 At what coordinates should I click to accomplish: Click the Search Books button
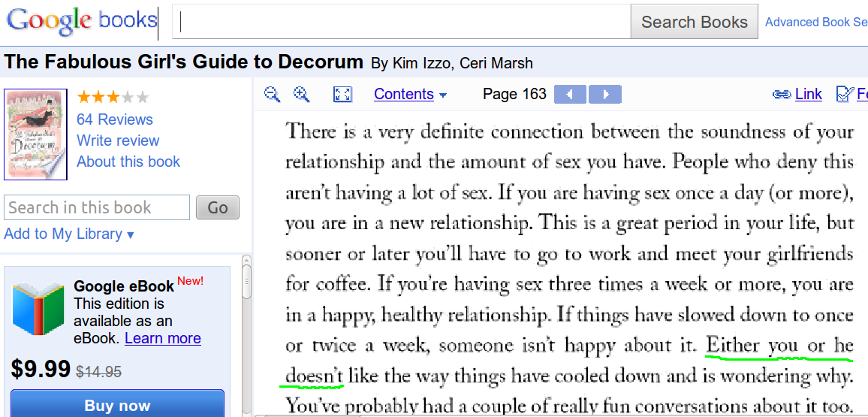pyautogui.click(x=695, y=22)
